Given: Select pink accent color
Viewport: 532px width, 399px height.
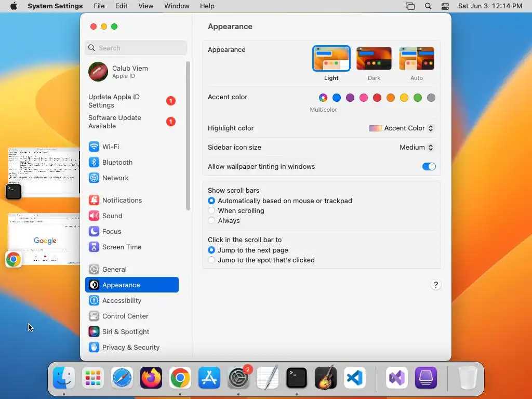Looking at the screenshot, I should pyautogui.click(x=364, y=98).
